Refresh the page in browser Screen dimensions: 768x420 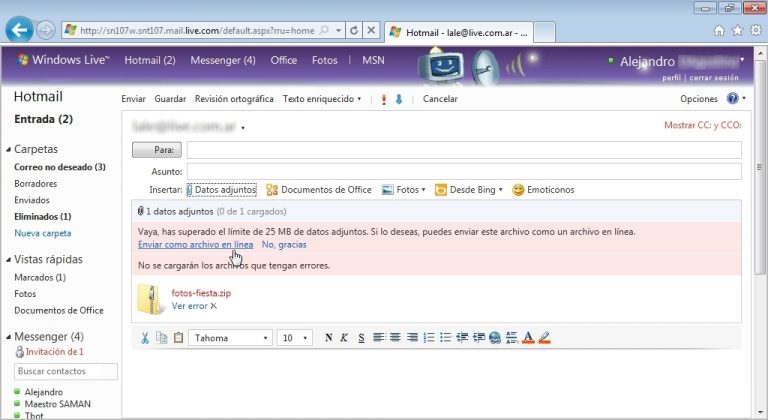click(354, 30)
